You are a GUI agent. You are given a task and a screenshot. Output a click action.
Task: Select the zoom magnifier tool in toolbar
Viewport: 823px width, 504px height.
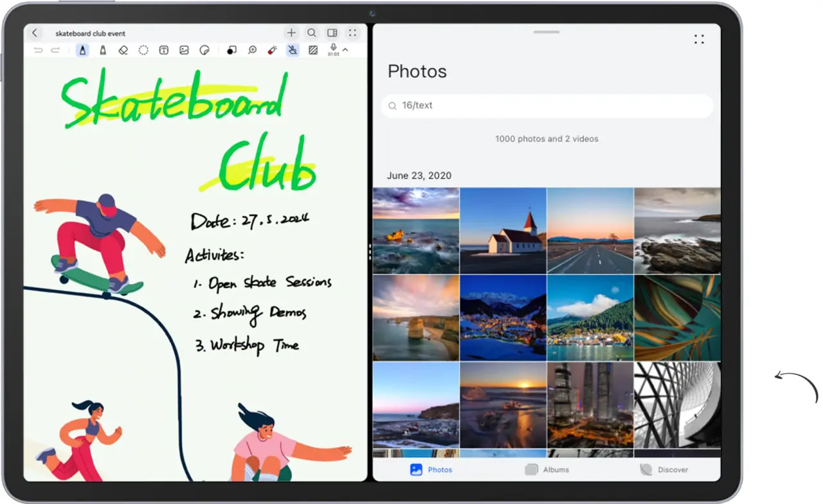[x=253, y=50]
